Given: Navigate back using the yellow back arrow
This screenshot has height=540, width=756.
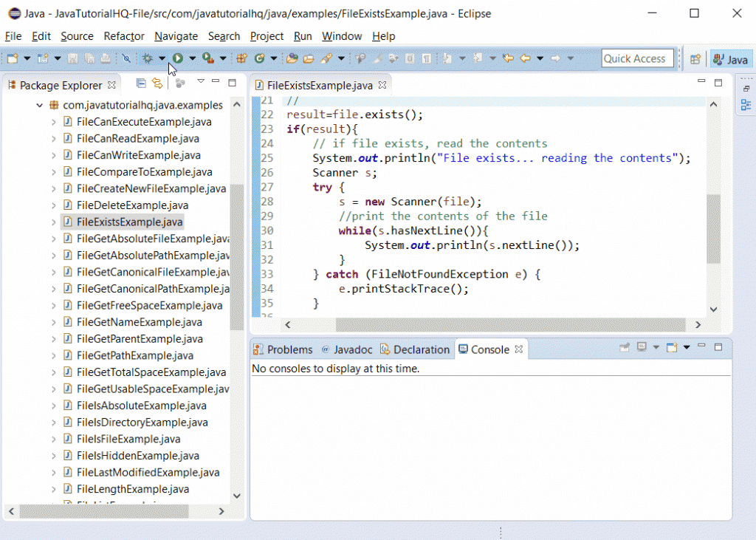Looking at the screenshot, I should (525, 58).
